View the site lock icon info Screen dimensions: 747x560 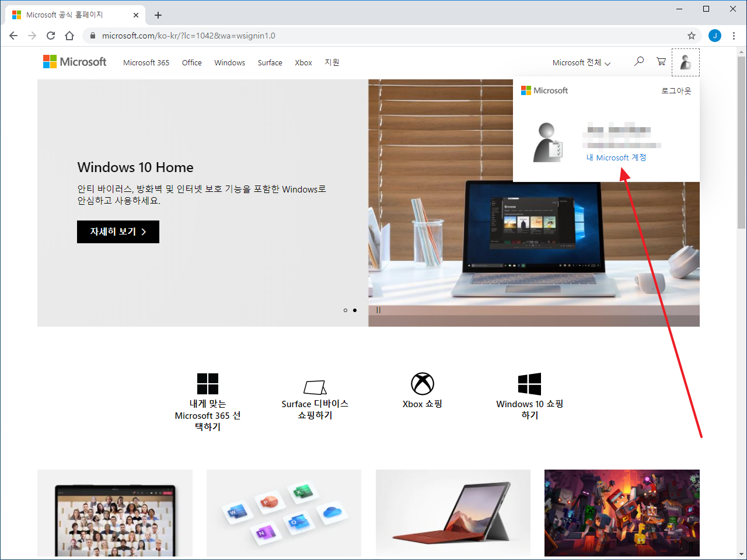pyautogui.click(x=92, y=36)
